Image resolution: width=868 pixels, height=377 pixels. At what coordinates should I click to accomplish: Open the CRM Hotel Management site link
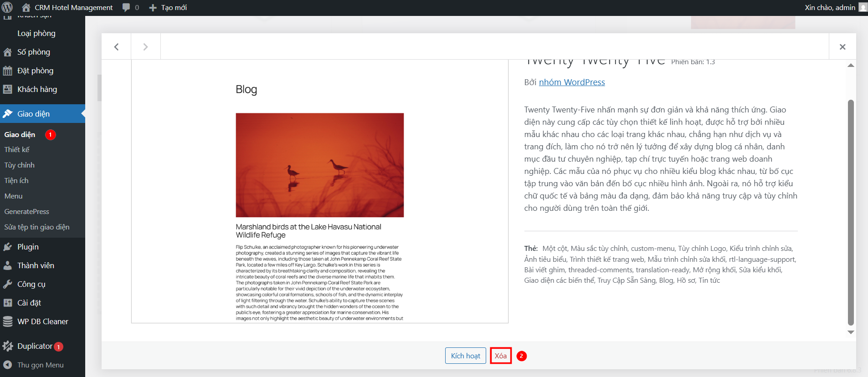[73, 7]
